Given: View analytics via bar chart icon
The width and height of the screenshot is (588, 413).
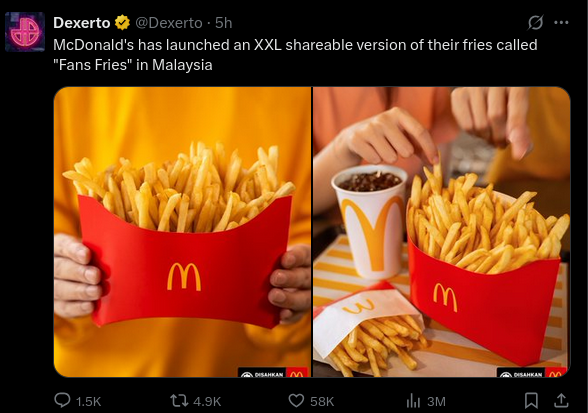Looking at the screenshot, I should coord(413,401).
